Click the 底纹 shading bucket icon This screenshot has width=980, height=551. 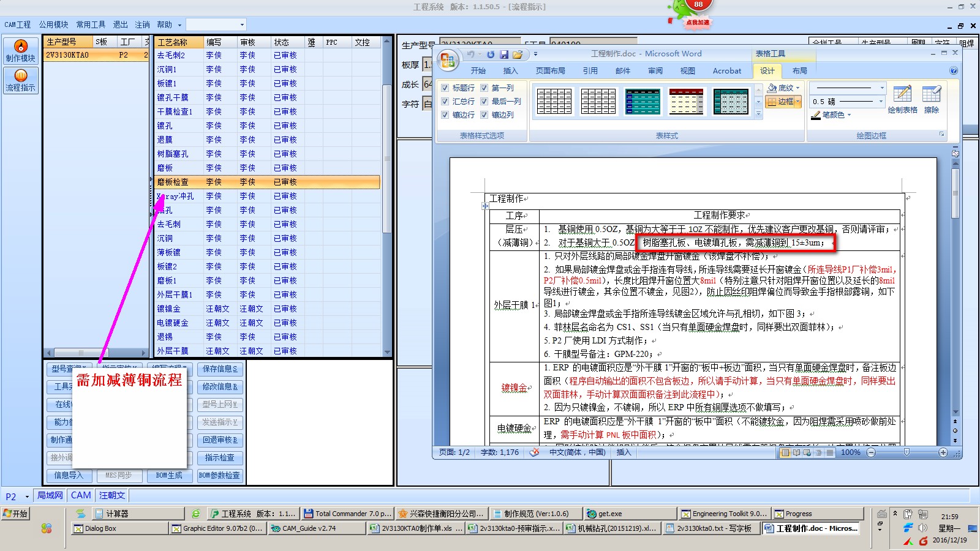pos(773,88)
